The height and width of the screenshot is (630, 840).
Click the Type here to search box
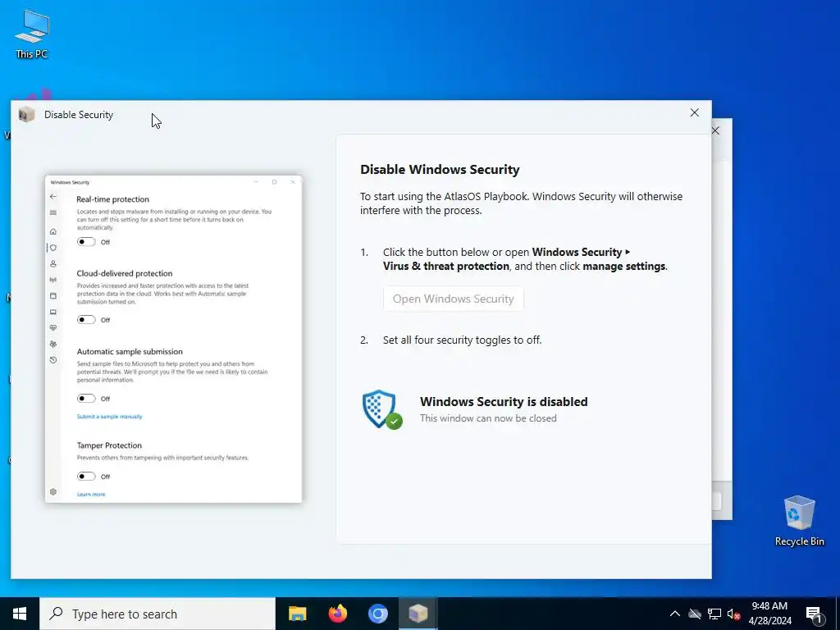(157, 614)
